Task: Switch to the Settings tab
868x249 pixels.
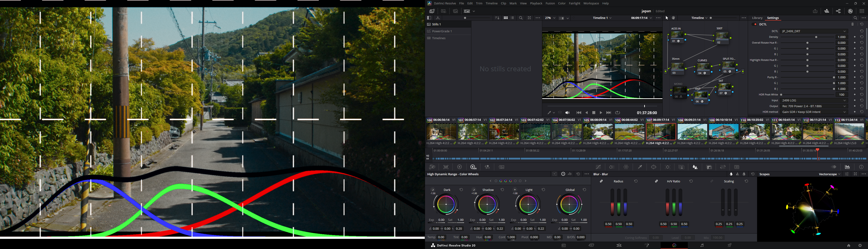Action: (x=773, y=18)
